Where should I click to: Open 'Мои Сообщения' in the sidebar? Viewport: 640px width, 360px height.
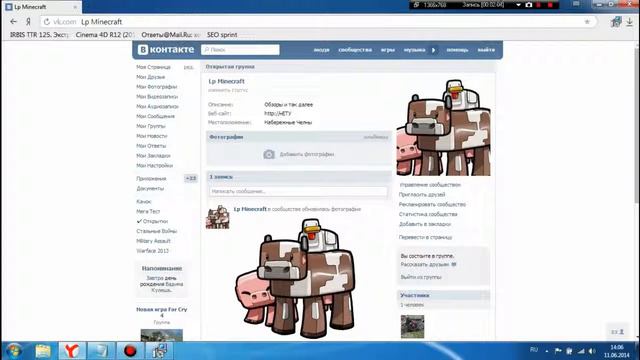(x=156, y=116)
